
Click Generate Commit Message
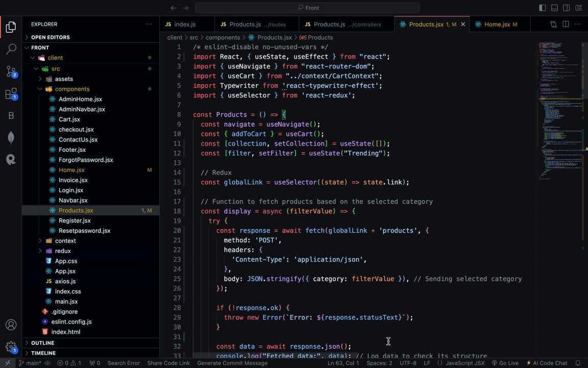(233, 363)
